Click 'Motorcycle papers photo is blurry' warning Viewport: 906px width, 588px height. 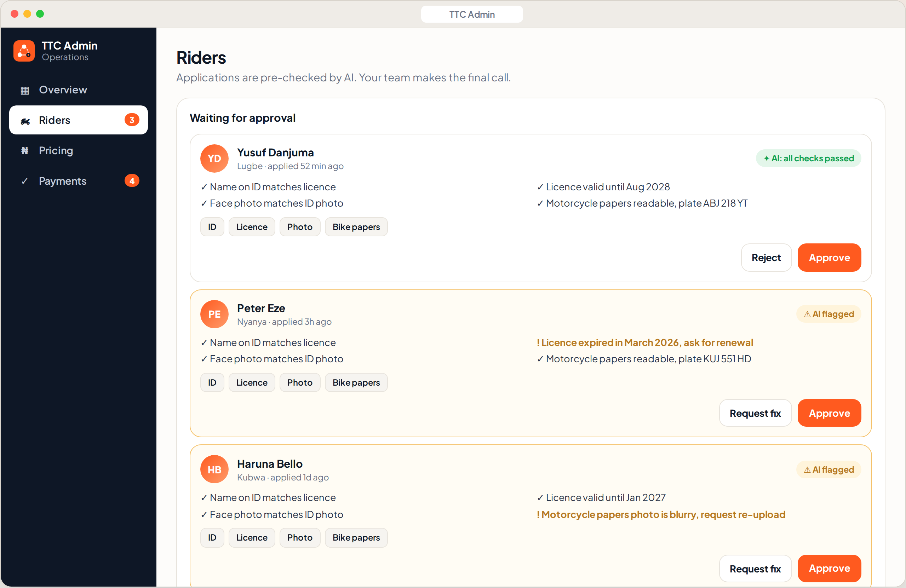point(661,514)
